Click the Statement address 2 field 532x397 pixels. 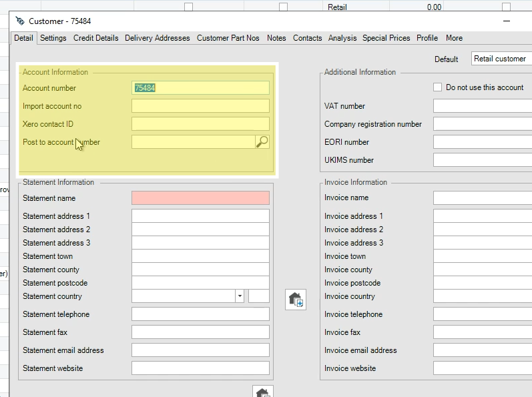click(x=200, y=229)
